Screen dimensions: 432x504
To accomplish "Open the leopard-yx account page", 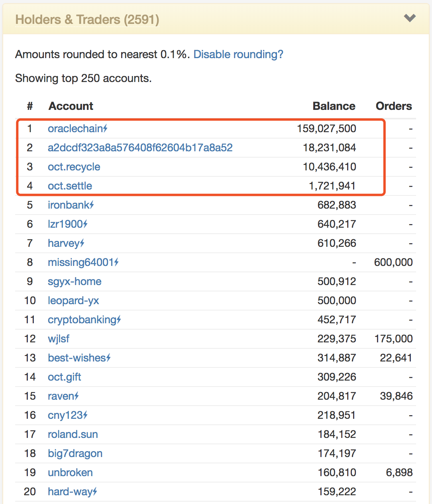I will click(x=73, y=301).
